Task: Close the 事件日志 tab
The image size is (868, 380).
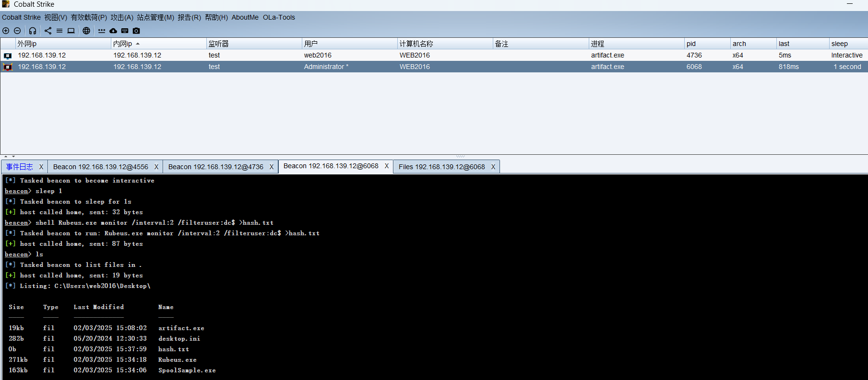Action: tap(41, 167)
